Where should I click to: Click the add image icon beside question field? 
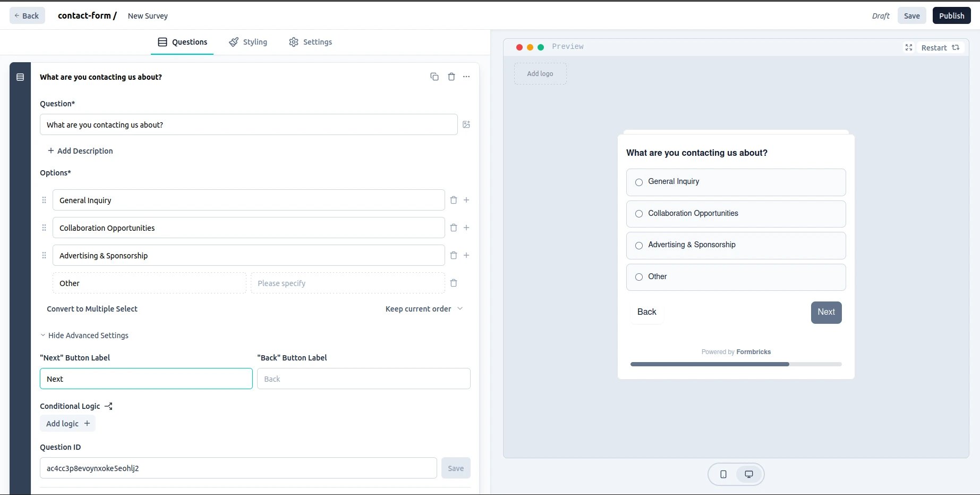click(466, 124)
